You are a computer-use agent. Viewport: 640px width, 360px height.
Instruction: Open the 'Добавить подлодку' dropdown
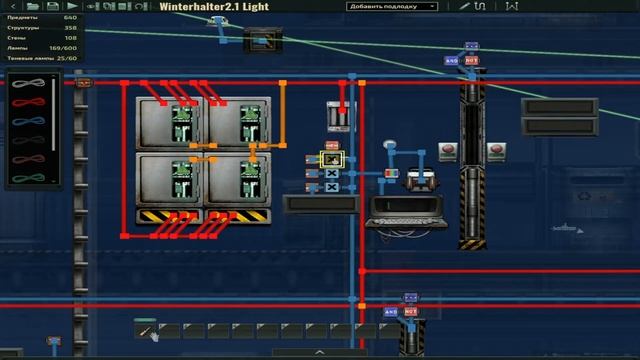pos(391,6)
